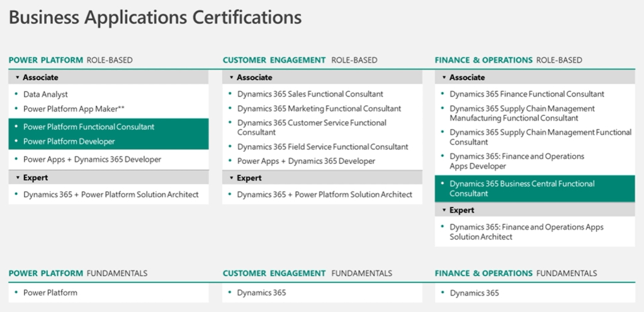The height and width of the screenshot is (312, 644).
Task: Select Dynamics 365 Marketing Functional Consultant
Action: pos(319,108)
